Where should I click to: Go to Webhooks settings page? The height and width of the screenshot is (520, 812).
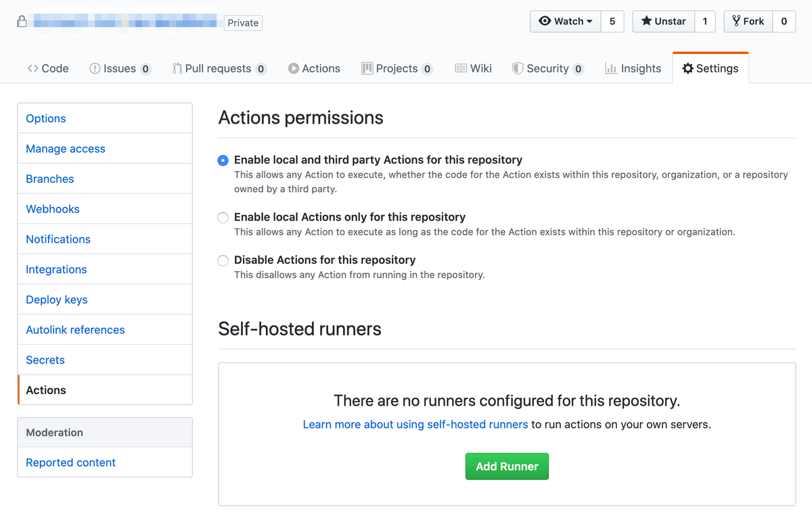coord(53,209)
